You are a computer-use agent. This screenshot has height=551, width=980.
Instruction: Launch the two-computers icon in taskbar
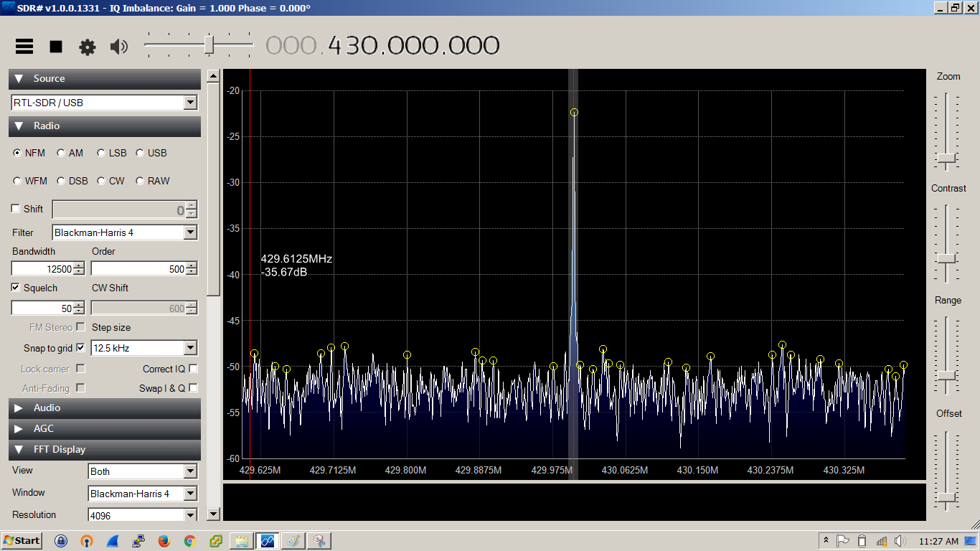[x=138, y=541]
